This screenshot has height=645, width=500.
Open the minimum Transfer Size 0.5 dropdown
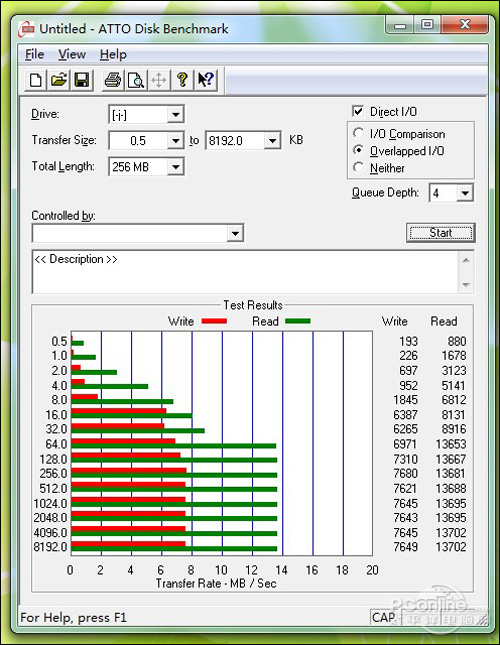click(176, 141)
